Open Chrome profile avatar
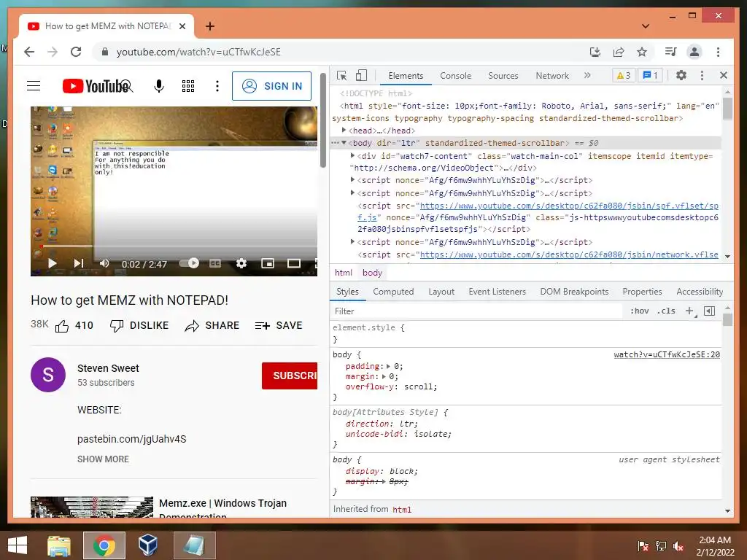The image size is (747, 560). pos(694,52)
